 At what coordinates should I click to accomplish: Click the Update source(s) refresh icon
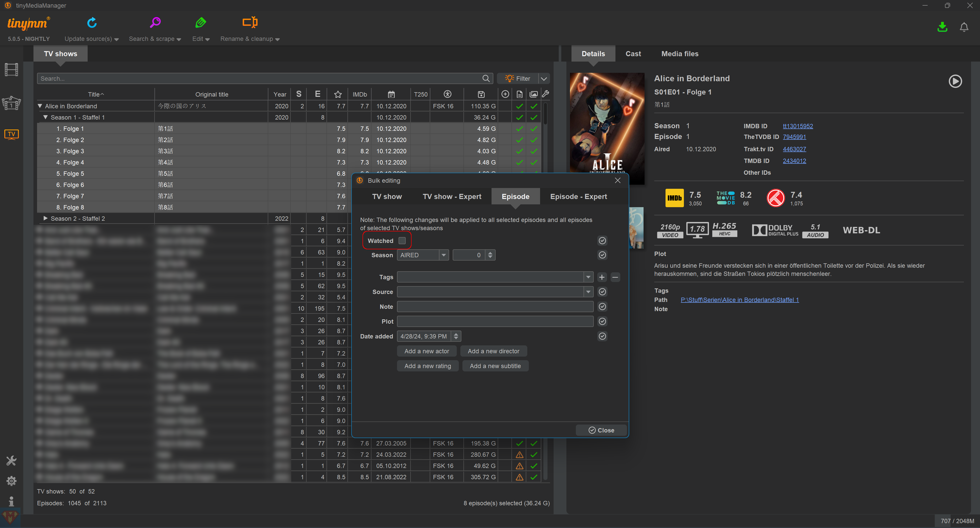pyautogui.click(x=92, y=23)
